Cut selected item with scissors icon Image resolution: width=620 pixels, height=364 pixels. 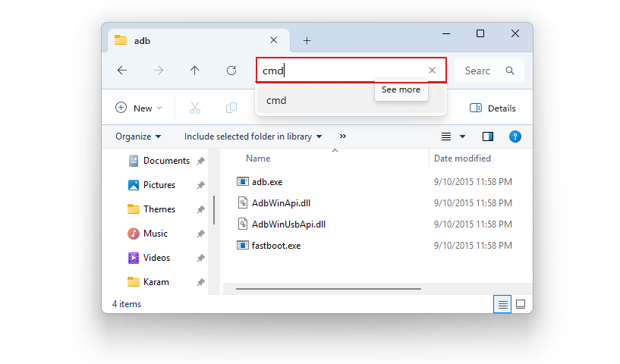point(195,108)
